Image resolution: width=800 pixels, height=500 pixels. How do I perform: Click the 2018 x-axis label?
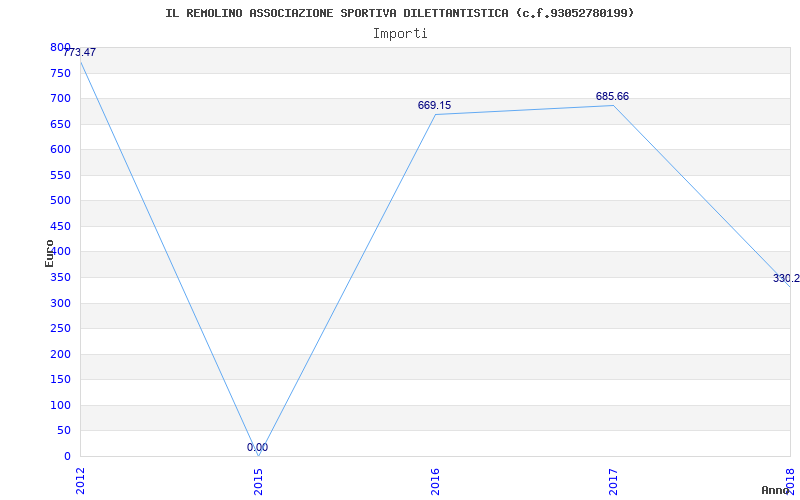pos(790,481)
